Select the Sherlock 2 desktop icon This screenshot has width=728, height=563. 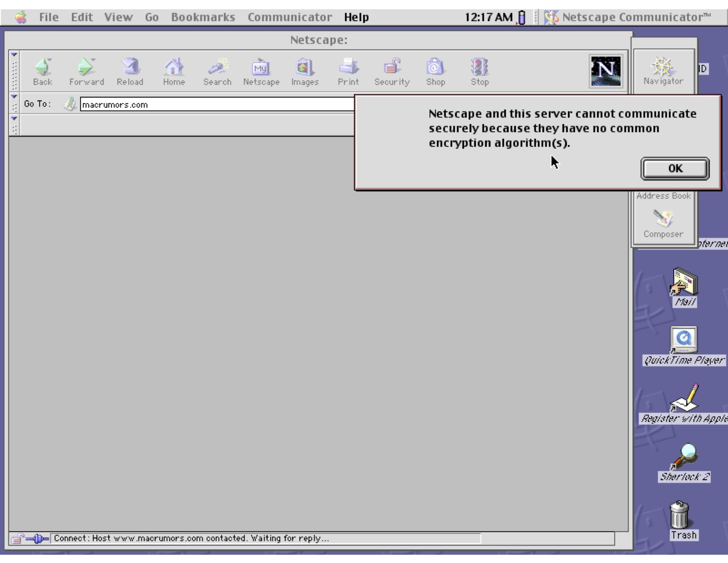click(684, 462)
